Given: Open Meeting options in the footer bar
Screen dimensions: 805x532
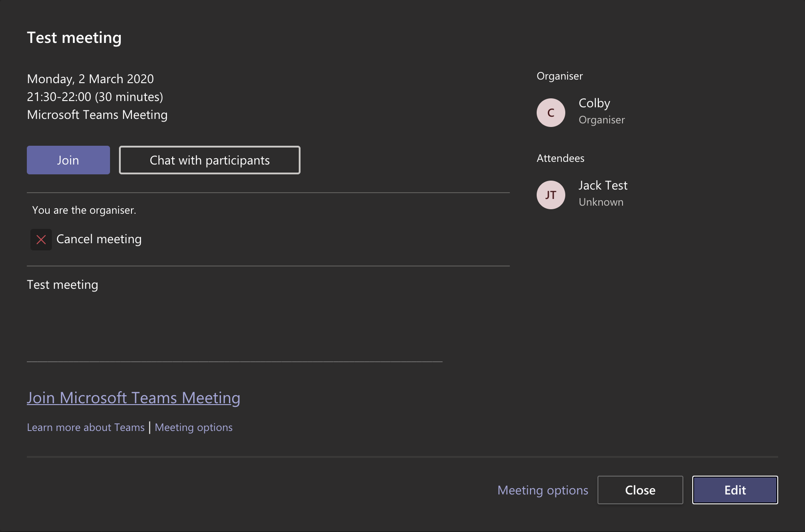Looking at the screenshot, I should 542,490.
